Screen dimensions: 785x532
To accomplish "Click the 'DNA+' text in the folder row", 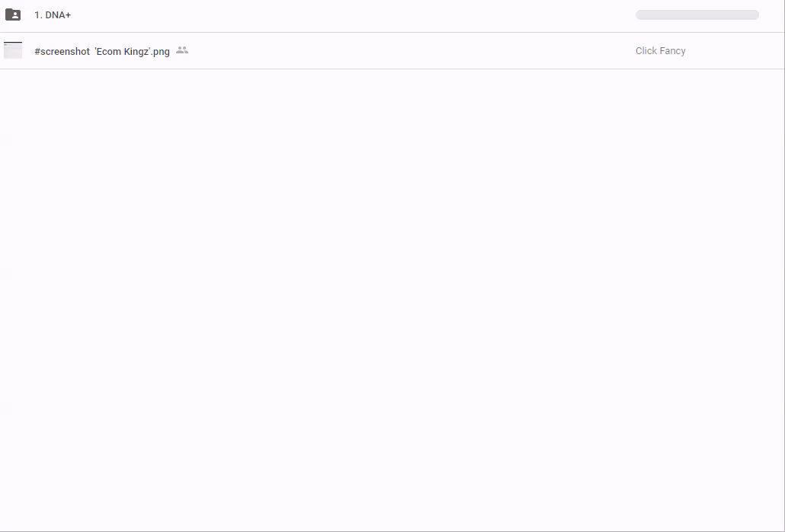I will tap(59, 15).
